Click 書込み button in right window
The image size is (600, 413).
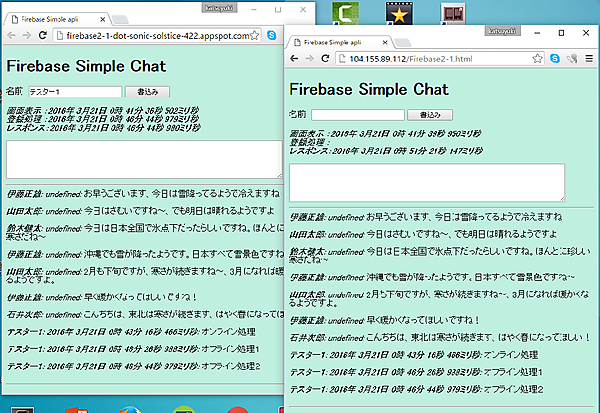[x=430, y=115]
